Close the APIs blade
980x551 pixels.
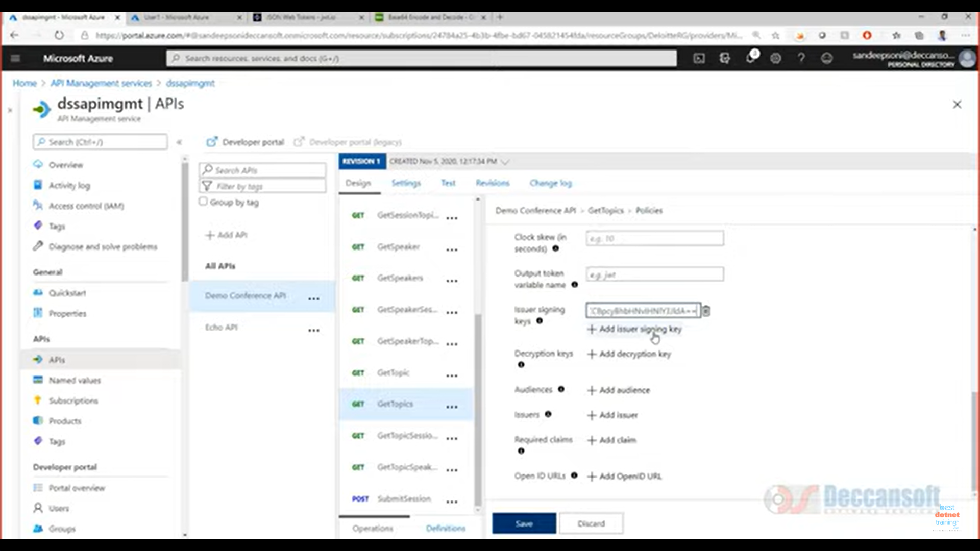pyautogui.click(x=957, y=105)
